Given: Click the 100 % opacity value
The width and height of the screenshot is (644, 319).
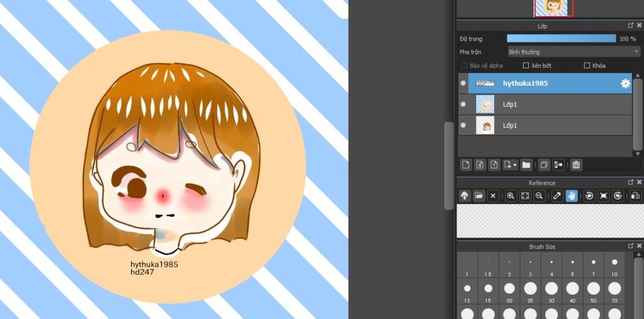Looking at the screenshot, I should 628,38.
